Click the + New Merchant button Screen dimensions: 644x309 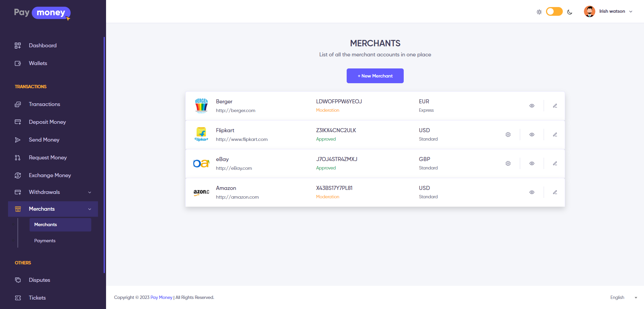tap(375, 76)
